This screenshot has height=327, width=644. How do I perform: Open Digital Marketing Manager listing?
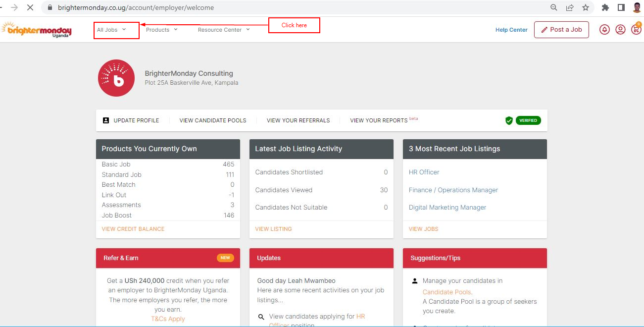(447, 208)
